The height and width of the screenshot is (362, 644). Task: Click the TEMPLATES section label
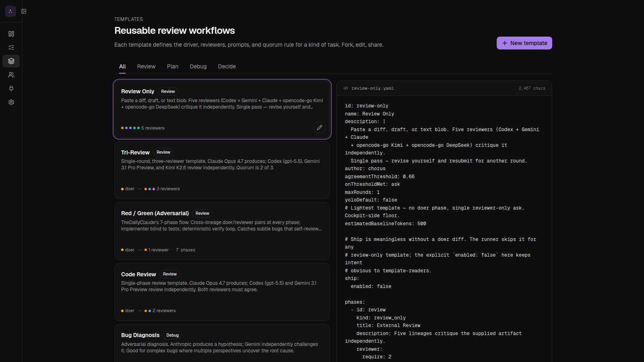coord(128,19)
